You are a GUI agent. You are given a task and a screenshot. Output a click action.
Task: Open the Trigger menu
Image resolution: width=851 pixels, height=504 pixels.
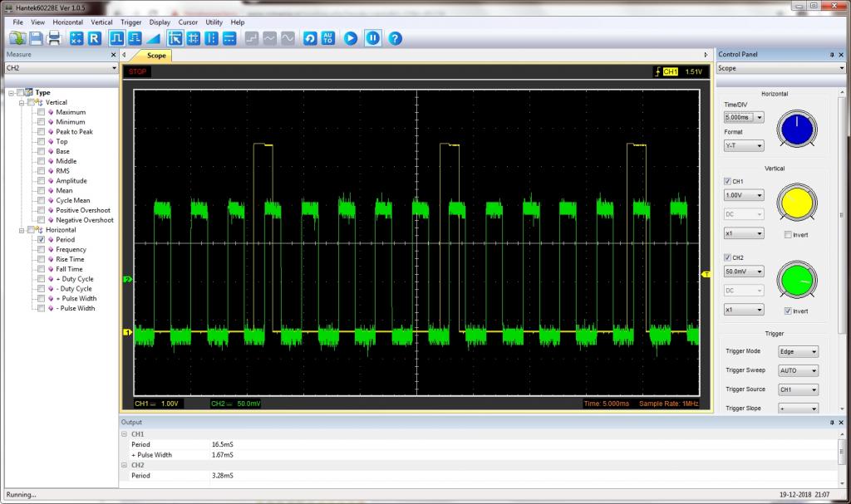tap(130, 22)
